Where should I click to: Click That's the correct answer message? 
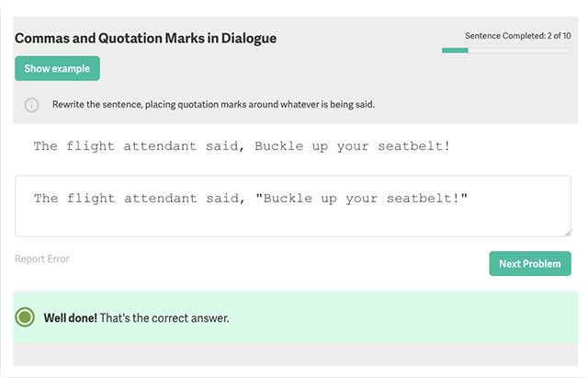[164, 318]
